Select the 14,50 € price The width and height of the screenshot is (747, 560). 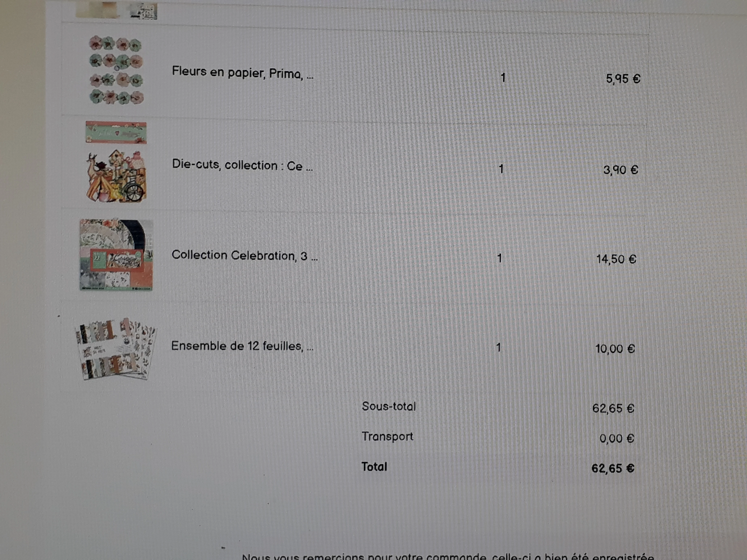616,259
